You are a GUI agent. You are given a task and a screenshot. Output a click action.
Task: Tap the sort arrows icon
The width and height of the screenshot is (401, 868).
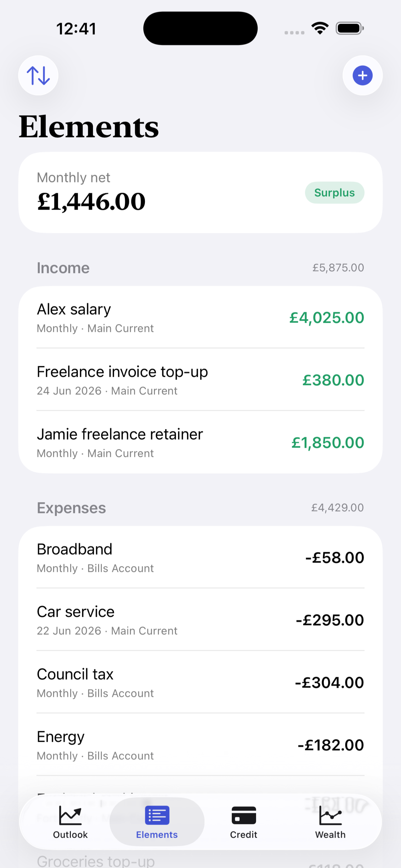point(38,76)
